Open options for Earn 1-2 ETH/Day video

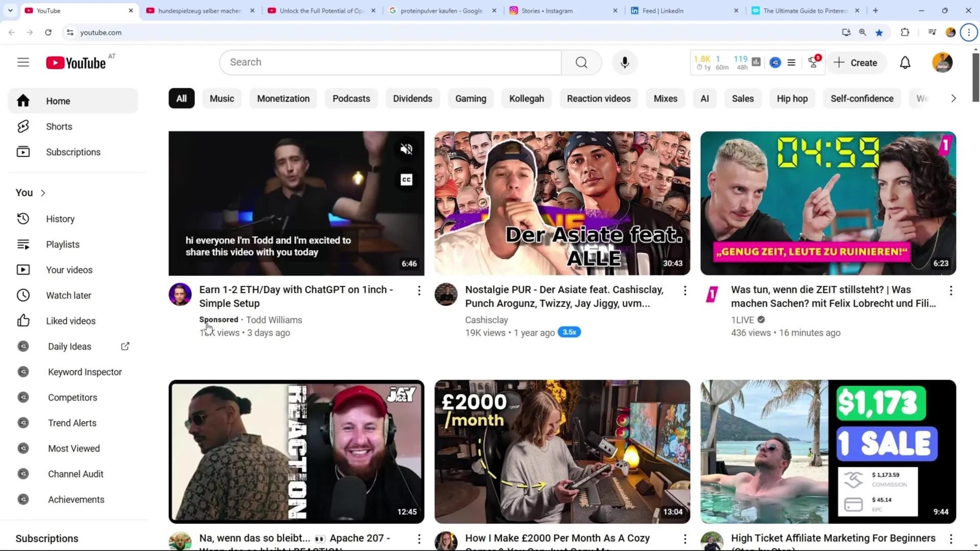point(419,290)
